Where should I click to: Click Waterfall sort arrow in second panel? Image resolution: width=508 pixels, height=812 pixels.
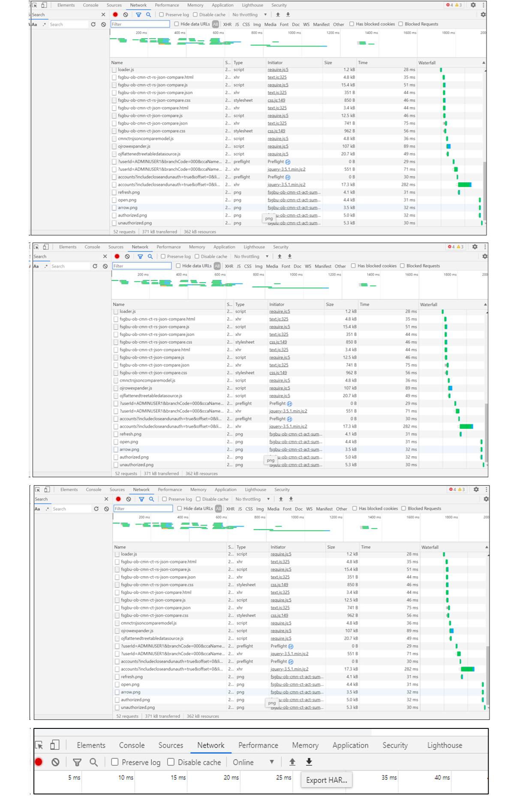click(x=486, y=304)
